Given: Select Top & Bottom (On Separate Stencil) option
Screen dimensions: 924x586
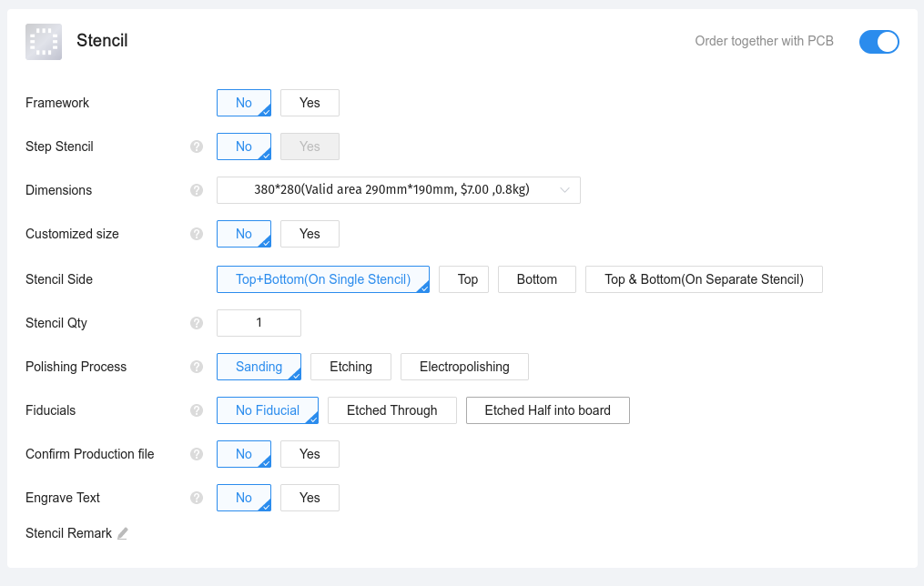Looking at the screenshot, I should tap(704, 279).
